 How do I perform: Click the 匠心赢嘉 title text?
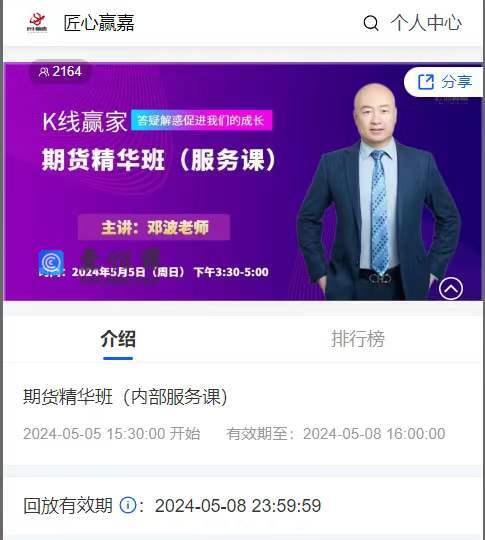point(99,23)
